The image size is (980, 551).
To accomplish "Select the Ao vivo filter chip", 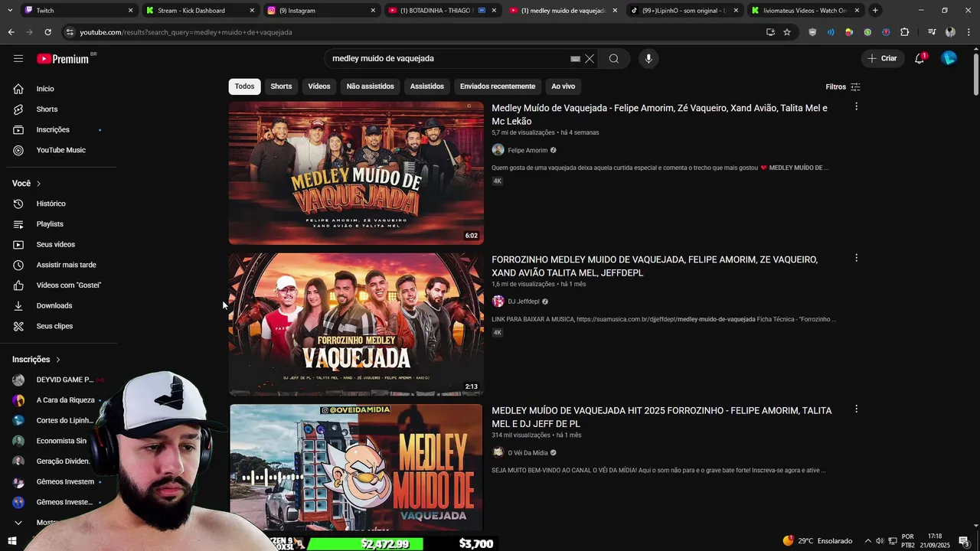I will point(563,86).
